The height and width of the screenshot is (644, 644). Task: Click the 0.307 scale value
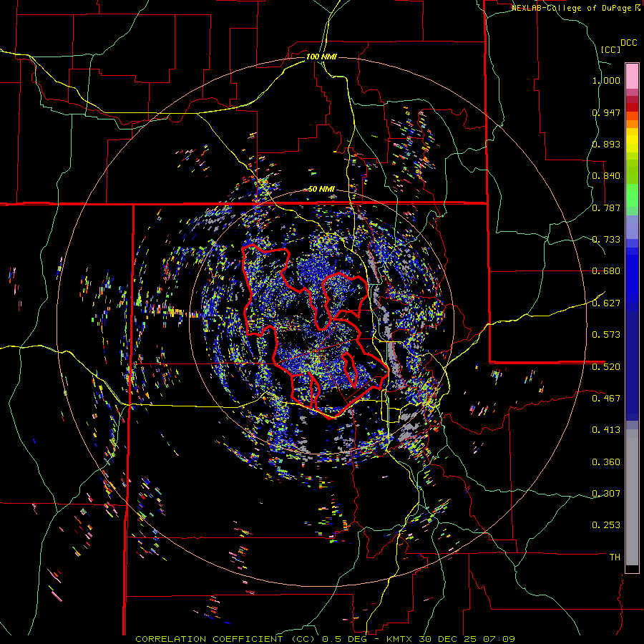(606, 493)
